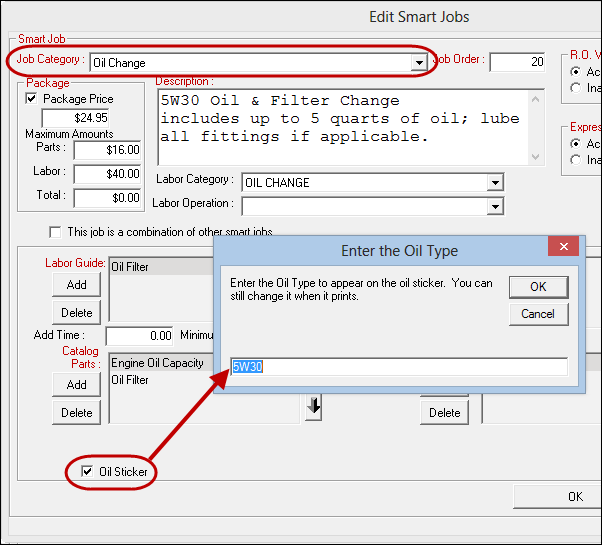Select Engine Oil Capacity in the Catalog Parts list
602x545 pixels.
click(157, 363)
